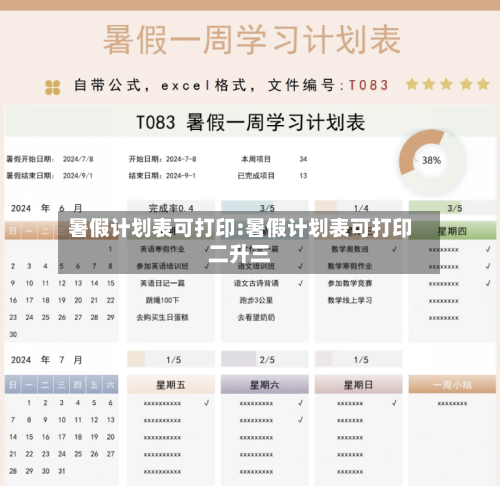Toggle the checkmark for 英语寒假作业
Viewport: 500px width, 486px height.
pos(207,249)
